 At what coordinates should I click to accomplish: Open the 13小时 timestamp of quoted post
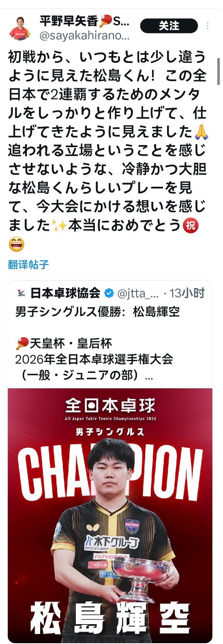(187, 293)
